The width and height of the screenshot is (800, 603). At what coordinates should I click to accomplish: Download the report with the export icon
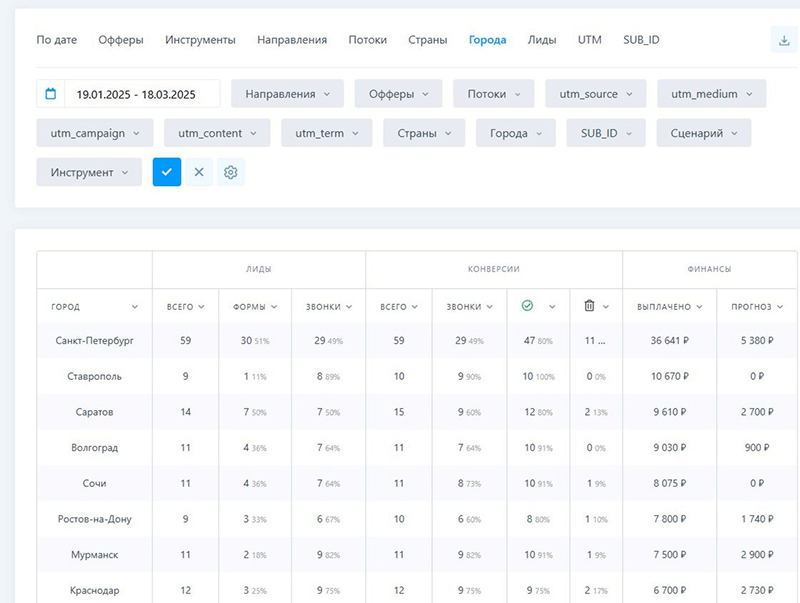784,40
